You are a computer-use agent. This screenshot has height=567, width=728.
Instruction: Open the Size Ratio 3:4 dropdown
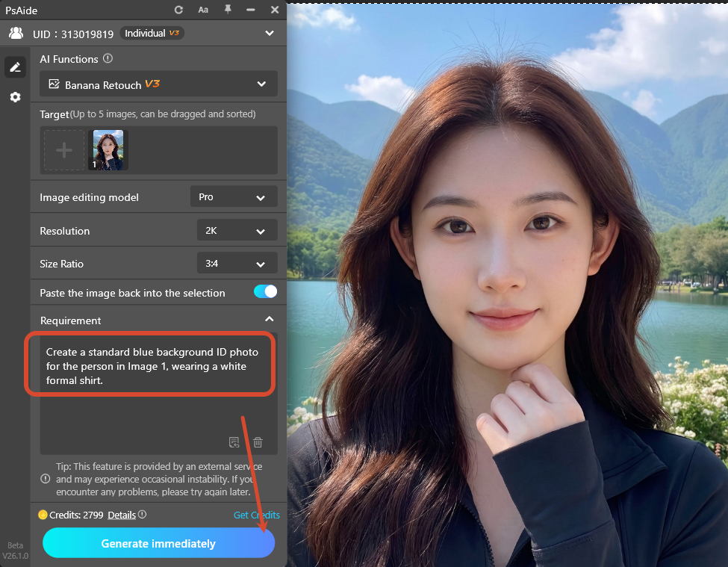[237, 263]
